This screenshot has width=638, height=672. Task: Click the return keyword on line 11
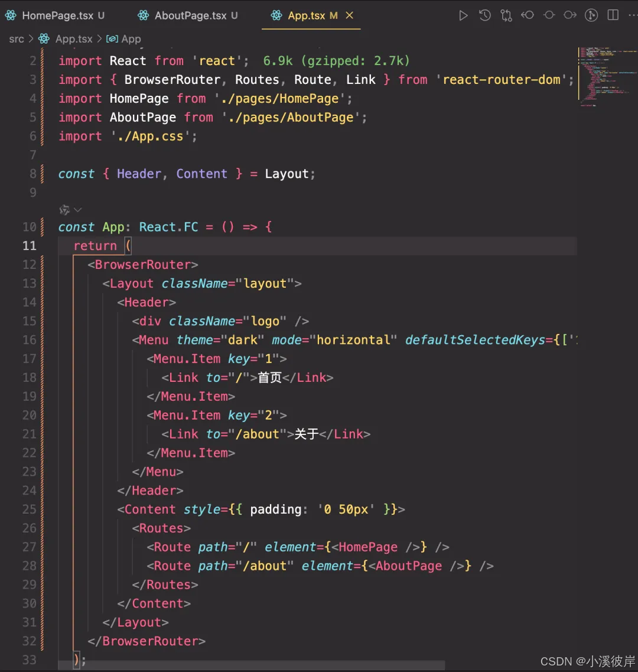[95, 245]
